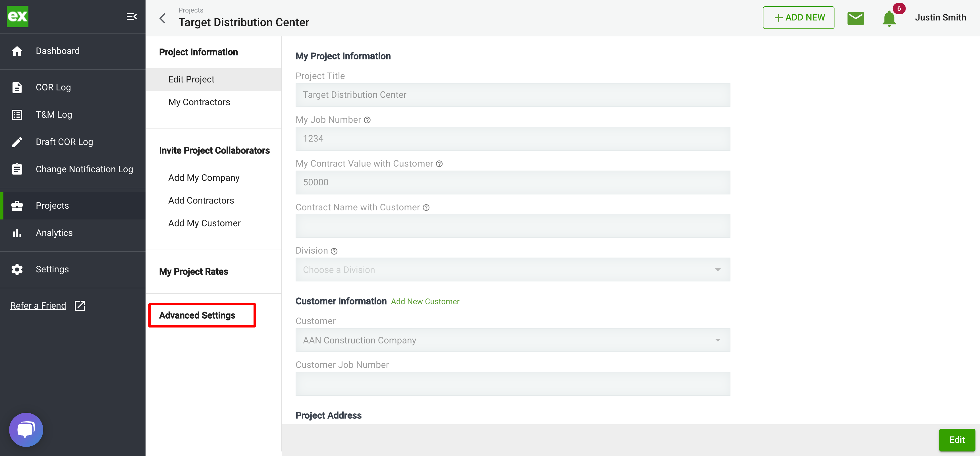Click the Customer Job Number field

513,384
